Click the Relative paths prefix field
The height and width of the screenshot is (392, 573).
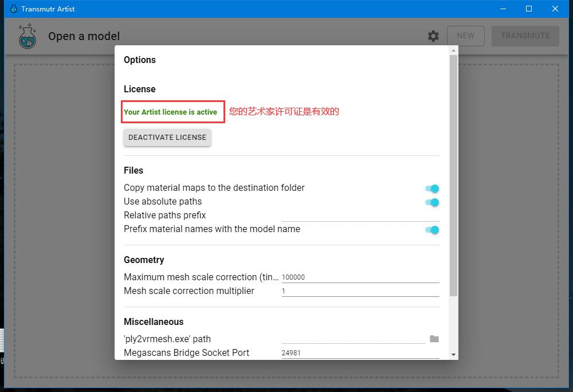coord(360,215)
